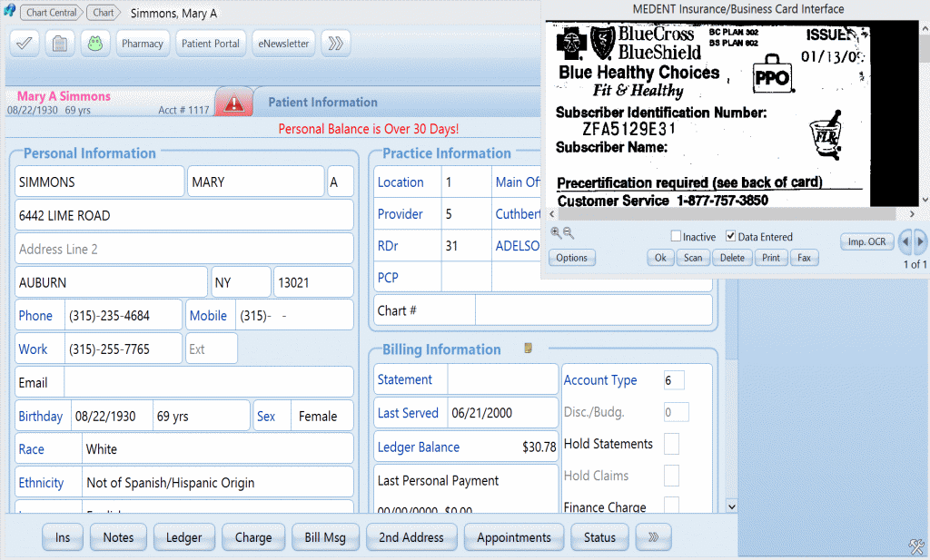Open the Status button
Viewport: 930px width, 560px height.
coord(599,537)
